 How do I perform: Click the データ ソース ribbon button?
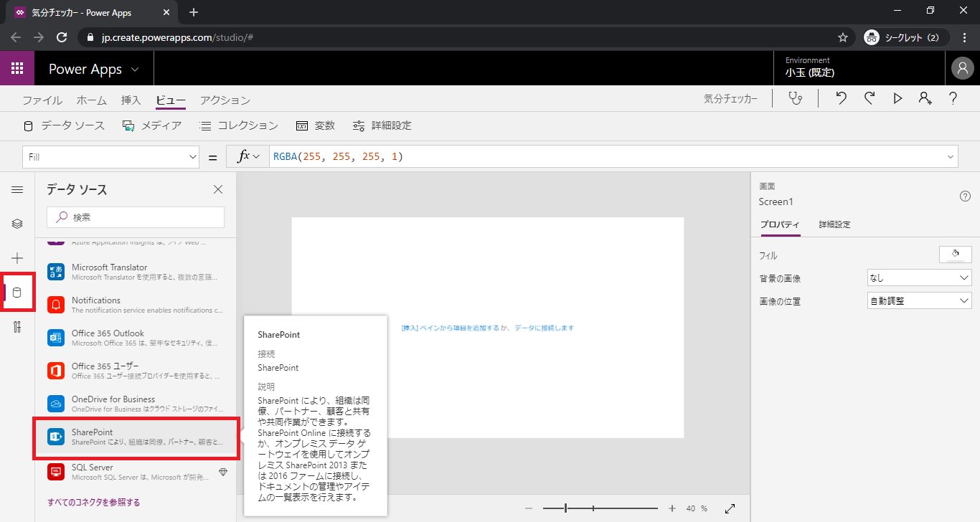point(65,125)
